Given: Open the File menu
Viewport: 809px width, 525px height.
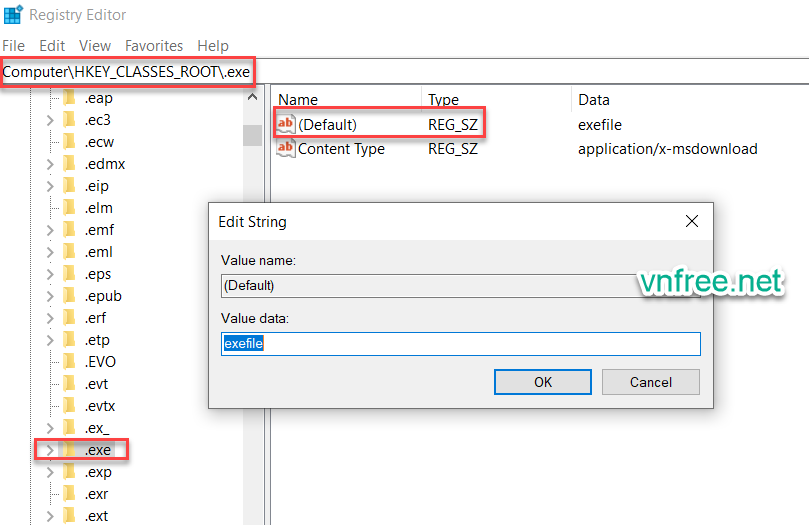Looking at the screenshot, I should coord(14,46).
